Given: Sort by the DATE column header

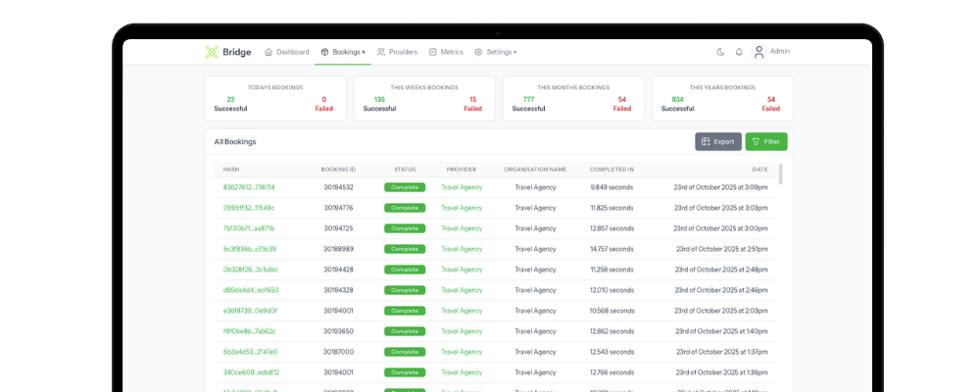Looking at the screenshot, I should tap(760, 170).
